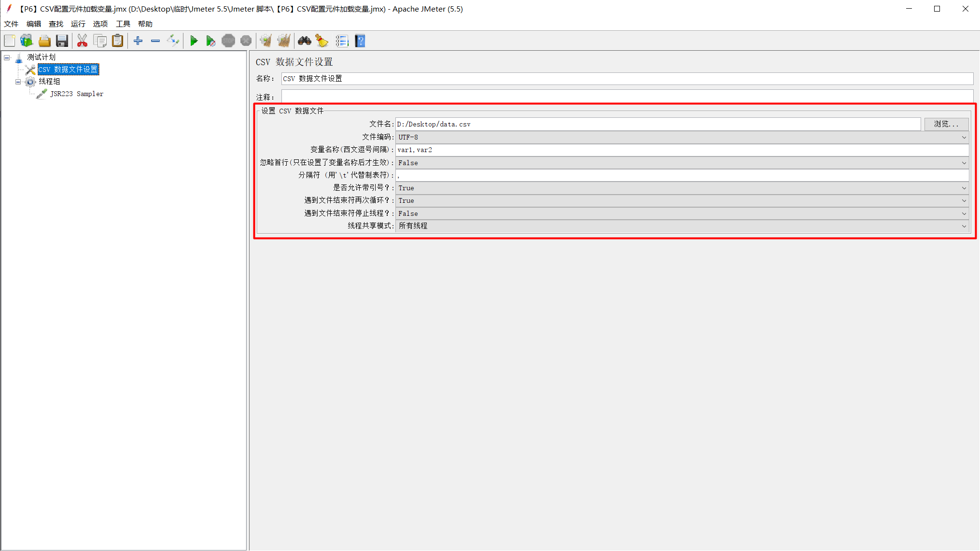The height and width of the screenshot is (551, 980).
Task: Toggle 遇到文件结束符停止线程 False
Action: coord(681,213)
